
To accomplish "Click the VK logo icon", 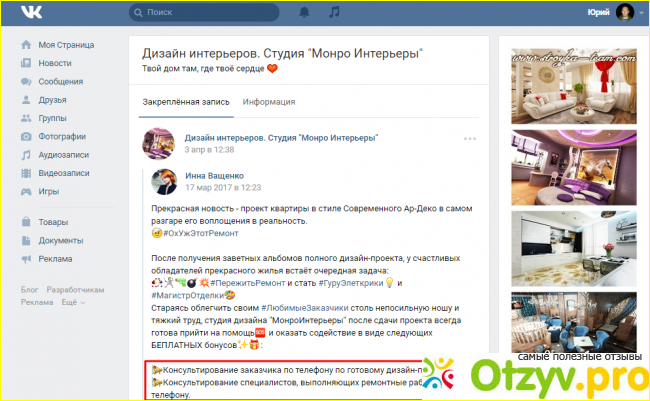I will [32, 12].
